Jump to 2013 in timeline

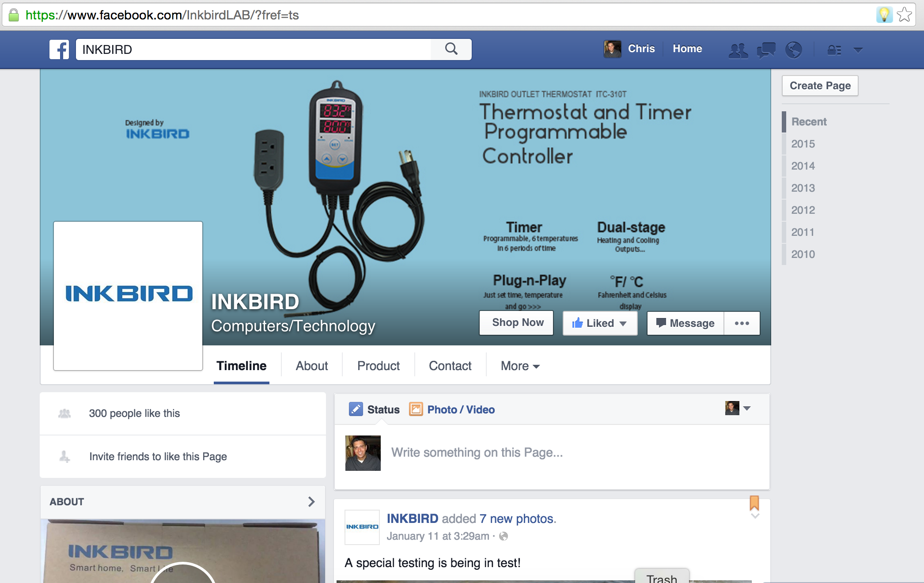[x=803, y=188]
